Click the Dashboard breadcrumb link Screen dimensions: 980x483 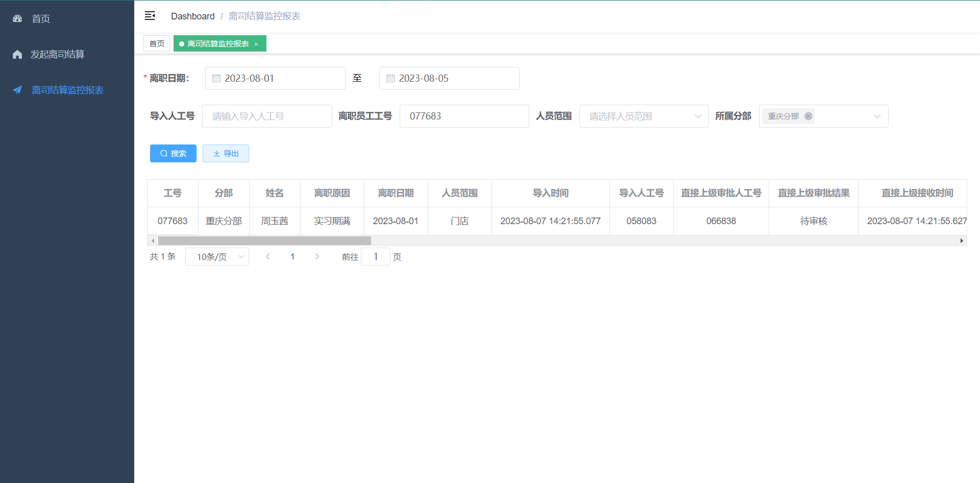pos(192,16)
